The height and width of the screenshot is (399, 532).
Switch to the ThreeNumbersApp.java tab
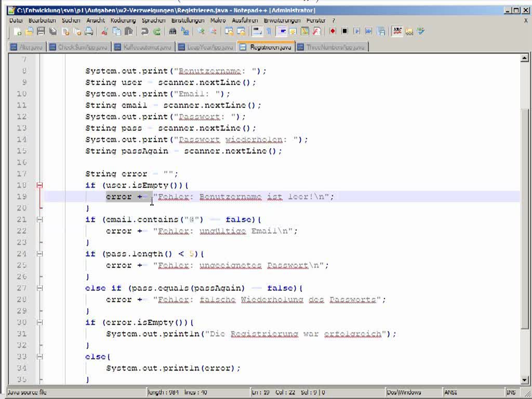332,47
